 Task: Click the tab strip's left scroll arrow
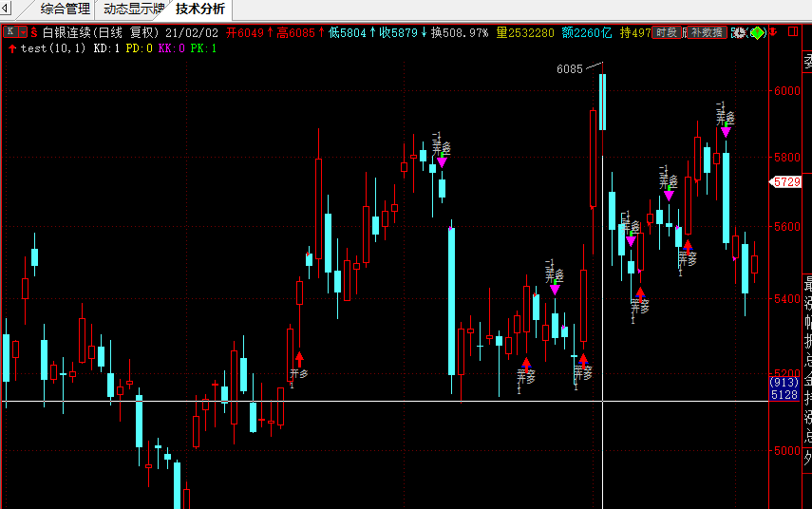pos(5,9)
